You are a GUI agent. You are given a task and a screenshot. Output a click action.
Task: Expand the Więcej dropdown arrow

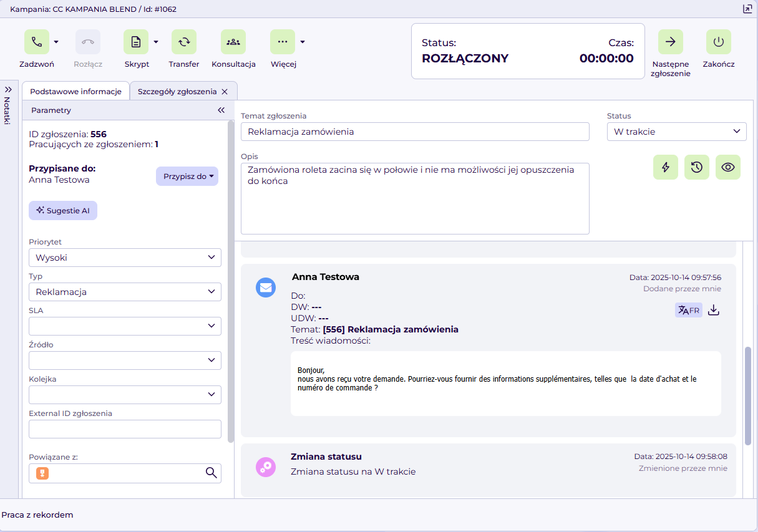click(303, 42)
